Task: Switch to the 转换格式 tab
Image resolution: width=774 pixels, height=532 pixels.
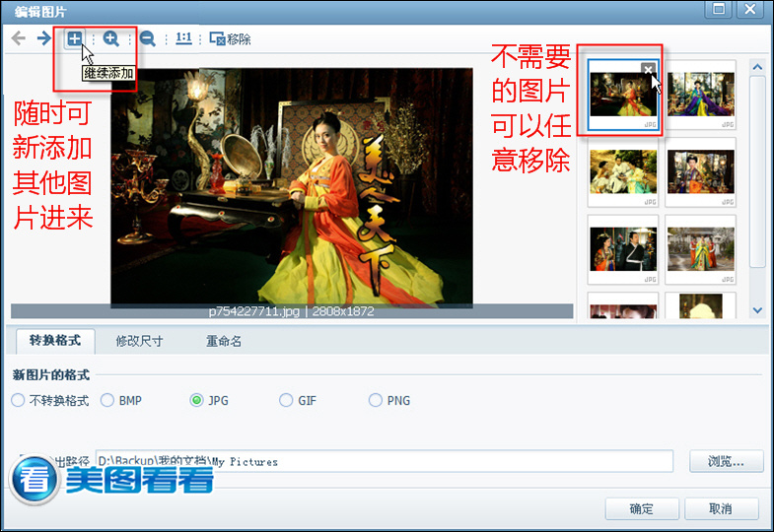Action: (55, 341)
